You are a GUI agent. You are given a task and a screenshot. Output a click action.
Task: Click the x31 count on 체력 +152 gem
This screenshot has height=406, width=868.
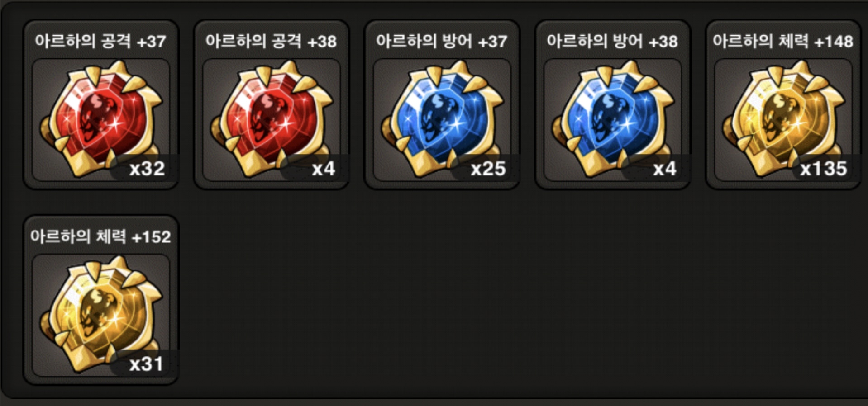146,364
